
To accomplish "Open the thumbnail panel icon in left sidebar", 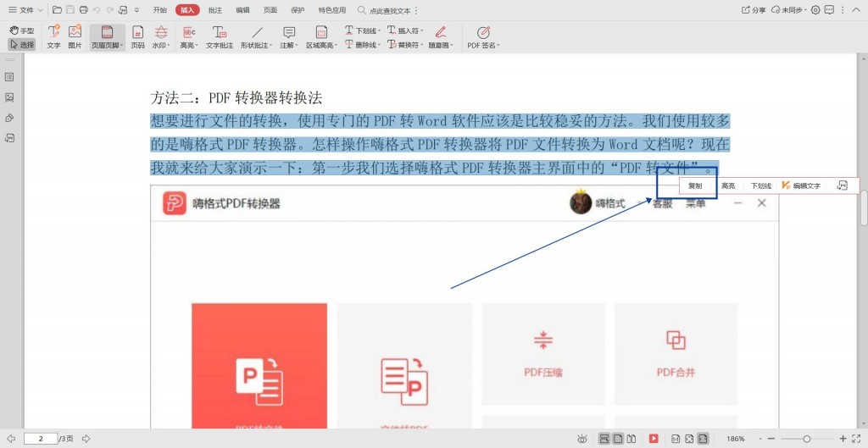I will [x=9, y=77].
